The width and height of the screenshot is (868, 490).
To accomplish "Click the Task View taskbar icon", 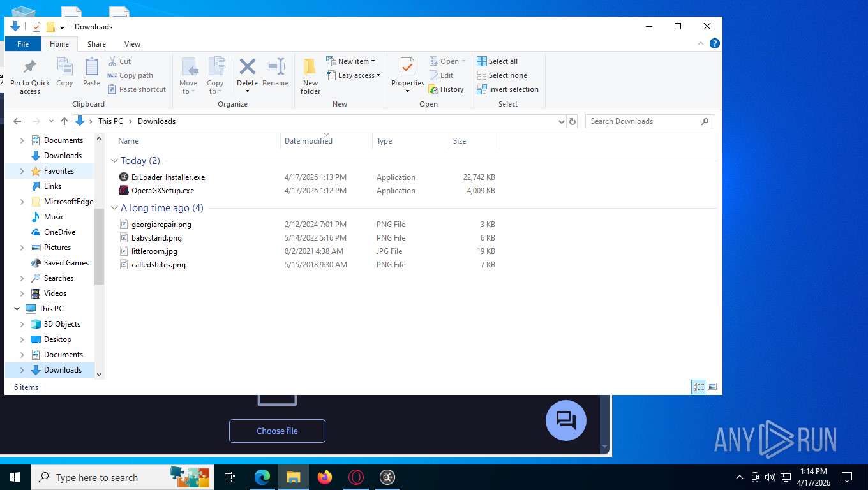I will coord(230,477).
